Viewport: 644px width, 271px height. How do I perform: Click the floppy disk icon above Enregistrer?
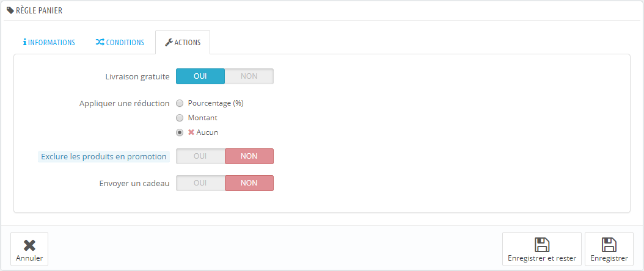[x=609, y=245]
